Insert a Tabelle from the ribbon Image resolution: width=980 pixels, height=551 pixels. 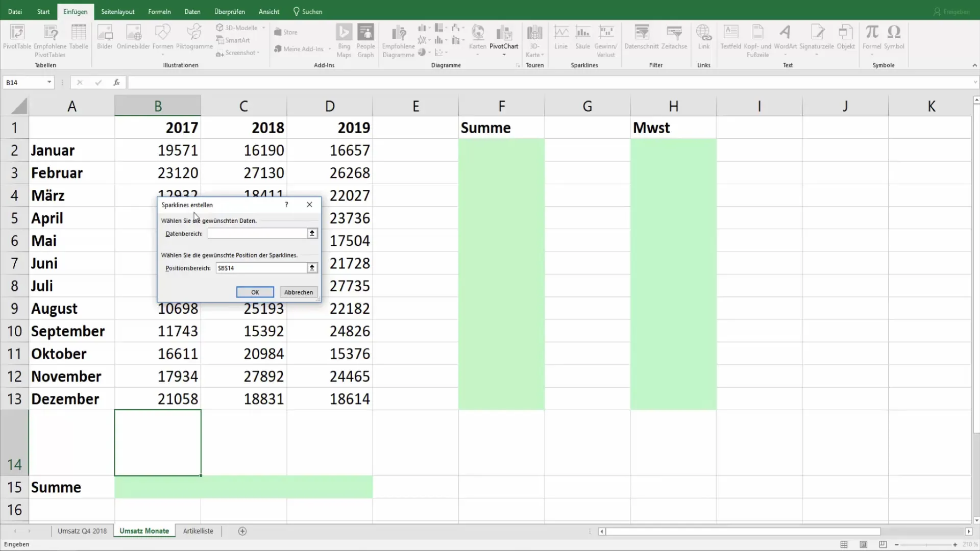tap(79, 37)
